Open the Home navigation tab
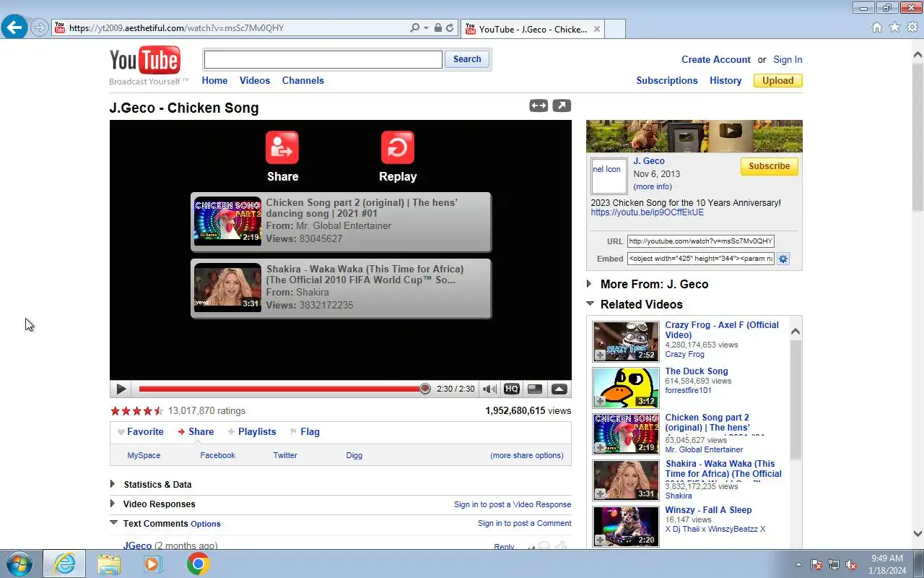 point(214,80)
